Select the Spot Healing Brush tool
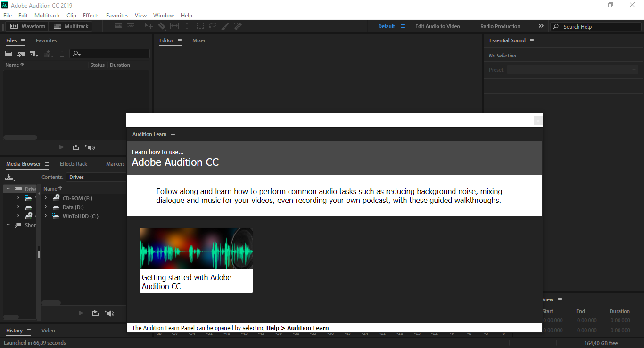 238,26
